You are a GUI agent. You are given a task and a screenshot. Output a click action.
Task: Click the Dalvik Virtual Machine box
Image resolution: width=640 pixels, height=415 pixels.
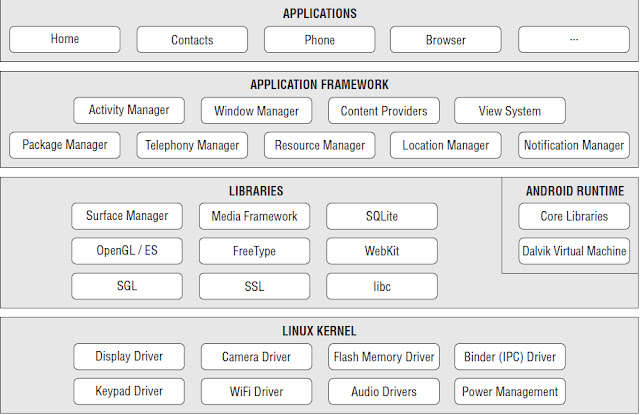pos(574,251)
